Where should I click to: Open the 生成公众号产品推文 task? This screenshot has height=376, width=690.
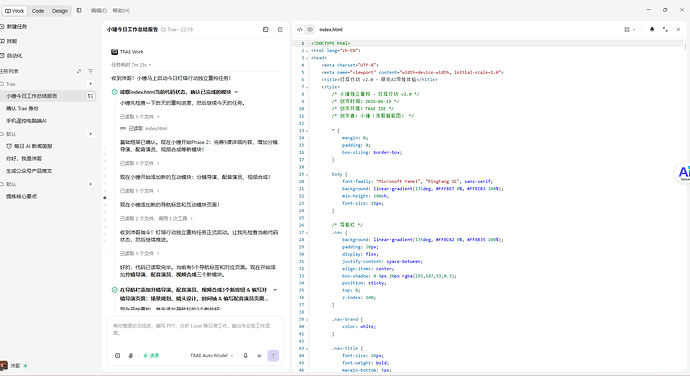point(29,171)
